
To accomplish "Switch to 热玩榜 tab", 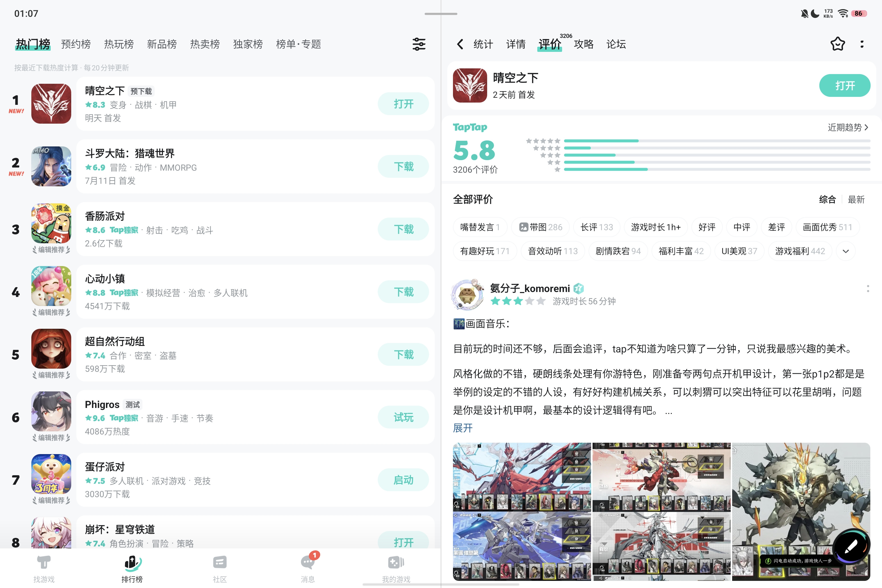I will pos(119,44).
